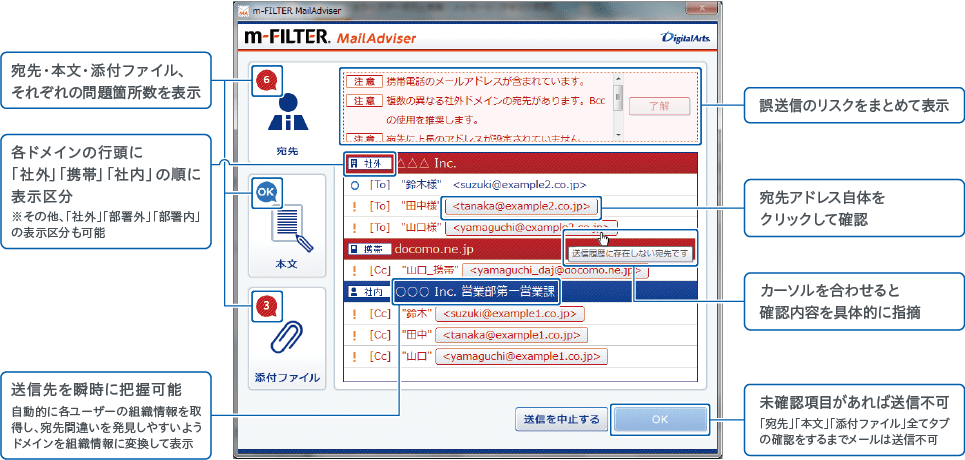Confirm address <yamaguchi@example2.co.jp>
Image resolution: width=965 pixels, height=460 pixels.
[531, 227]
